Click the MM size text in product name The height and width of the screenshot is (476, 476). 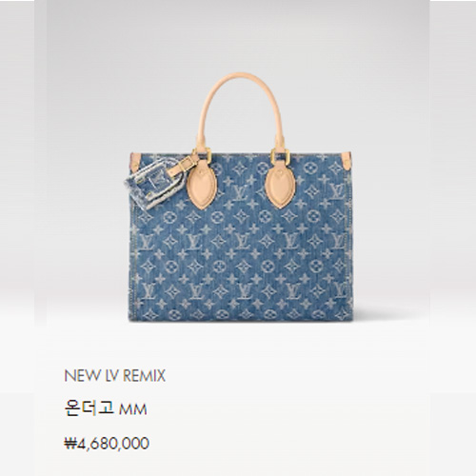point(133,409)
